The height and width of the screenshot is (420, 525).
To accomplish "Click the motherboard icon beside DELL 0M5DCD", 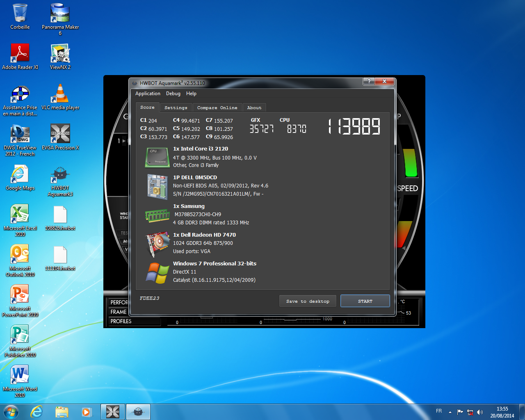I will pyautogui.click(x=157, y=187).
